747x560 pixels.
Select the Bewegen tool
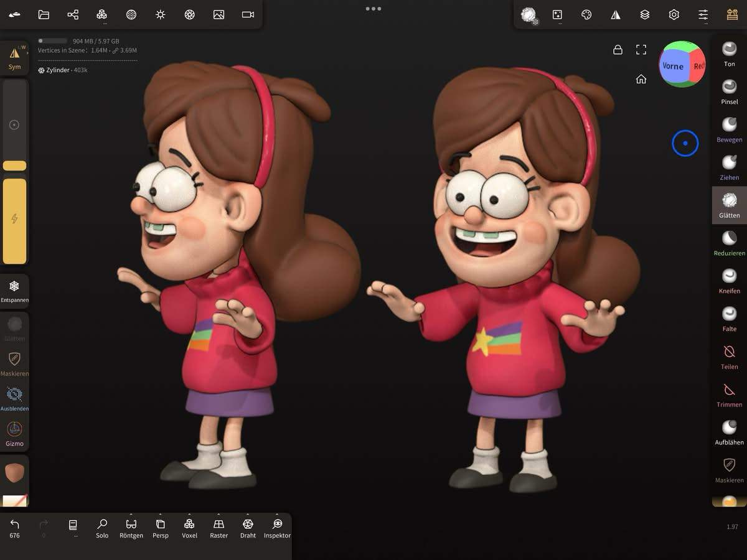click(x=729, y=129)
